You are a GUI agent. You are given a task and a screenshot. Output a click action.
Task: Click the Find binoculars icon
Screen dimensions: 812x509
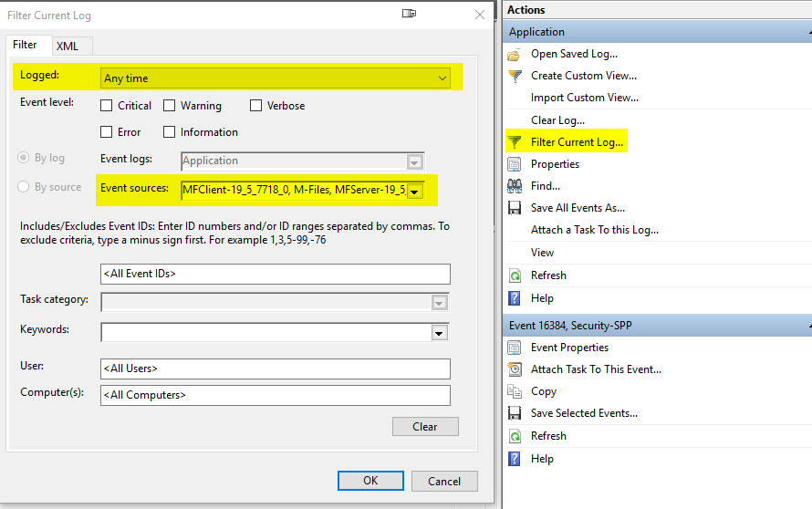tap(515, 186)
